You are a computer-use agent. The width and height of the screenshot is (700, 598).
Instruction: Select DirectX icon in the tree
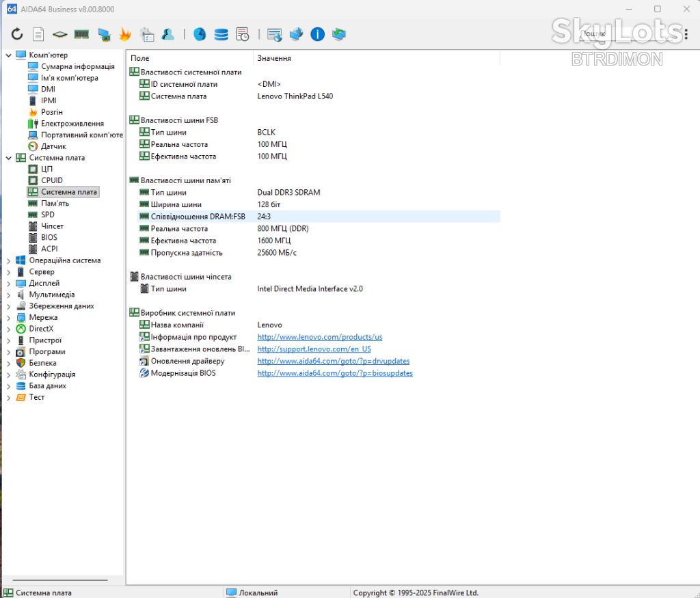(21, 329)
